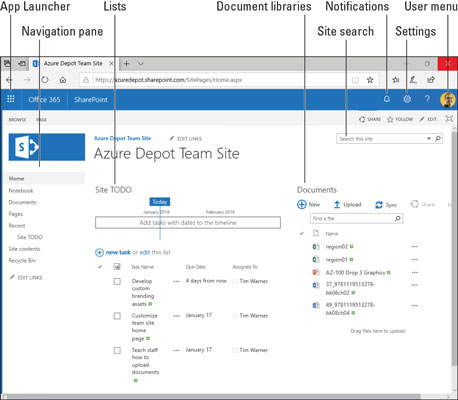This screenshot has width=458, height=400.
Task: Open ellipsis for Teach staff task
Action: [176, 350]
